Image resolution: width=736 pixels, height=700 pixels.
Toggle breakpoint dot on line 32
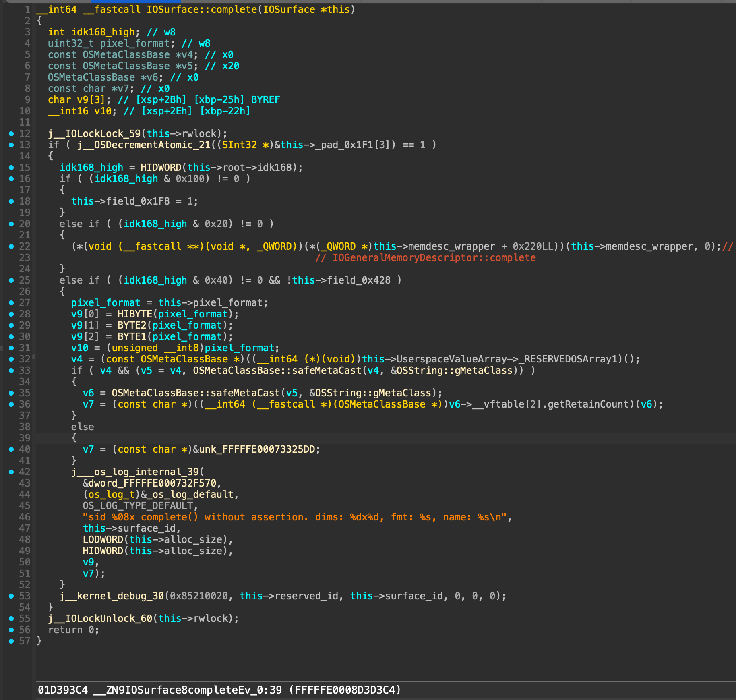(11, 359)
